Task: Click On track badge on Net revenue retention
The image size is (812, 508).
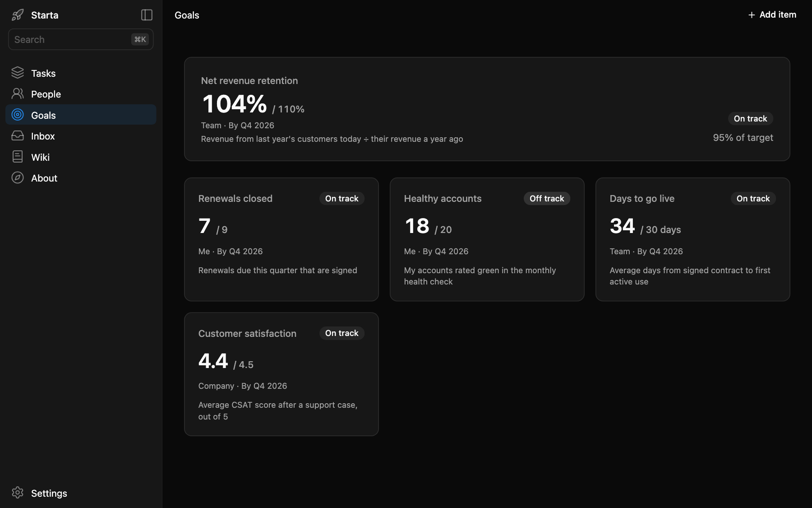Action: (x=750, y=118)
